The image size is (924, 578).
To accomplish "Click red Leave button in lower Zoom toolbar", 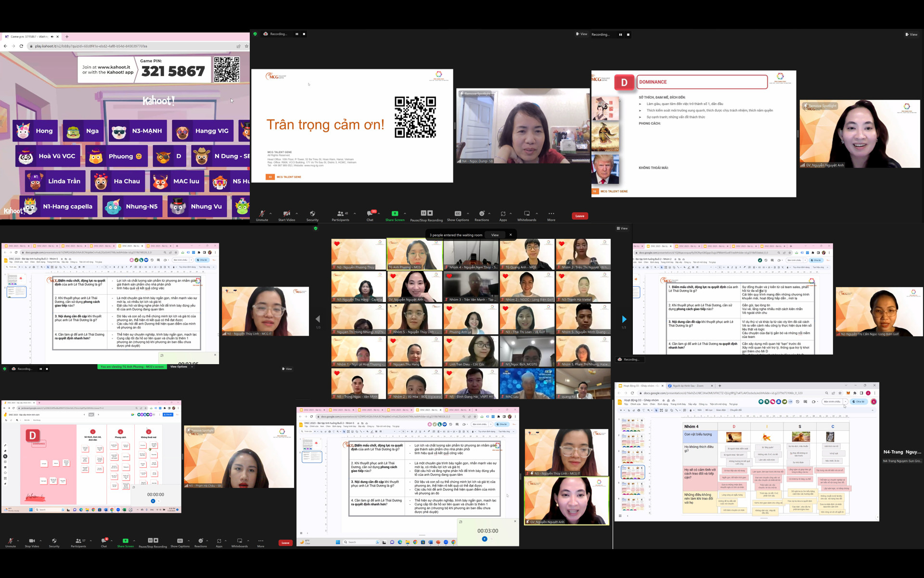I will [285, 543].
